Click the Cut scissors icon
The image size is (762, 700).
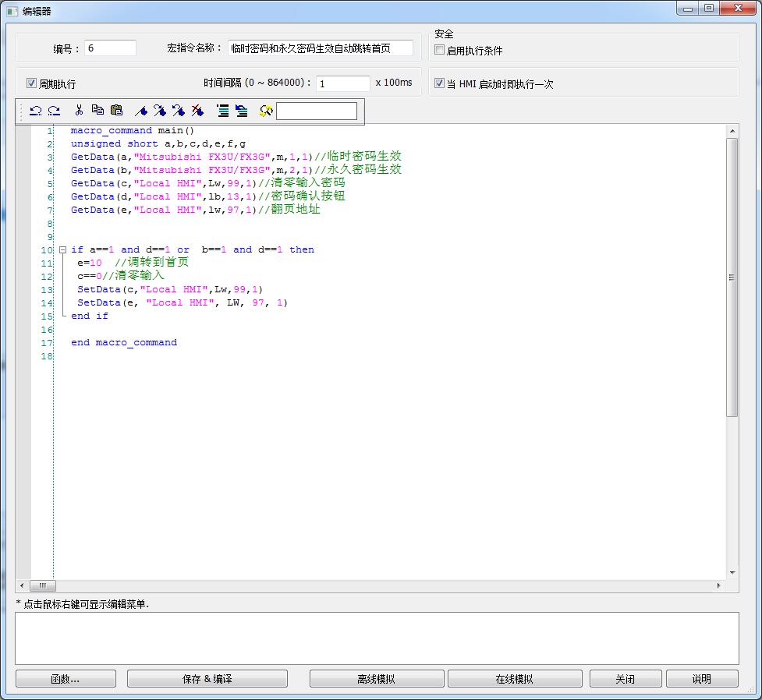79,111
